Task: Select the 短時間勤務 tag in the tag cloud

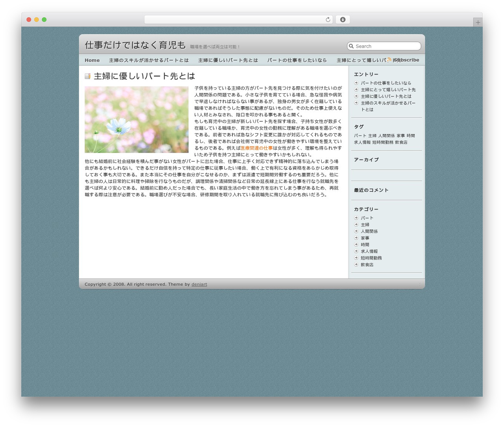Action: coord(383,143)
